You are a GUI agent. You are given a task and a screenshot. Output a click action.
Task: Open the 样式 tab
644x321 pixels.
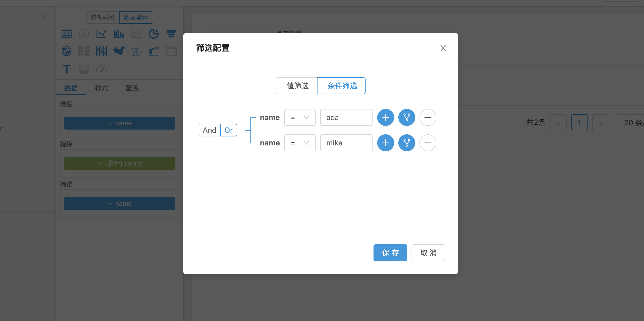[101, 88]
